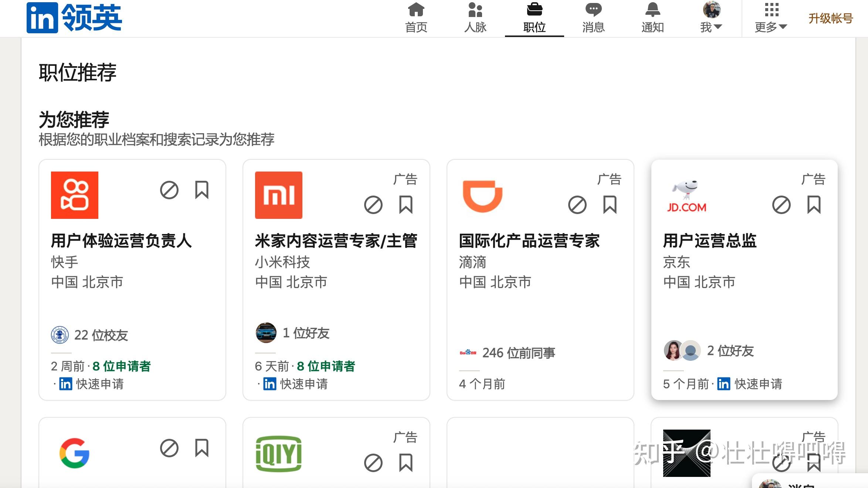Viewport: 868px width, 488px height.
Task: Click the iQIYI green logo
Action: pos(279,453)
